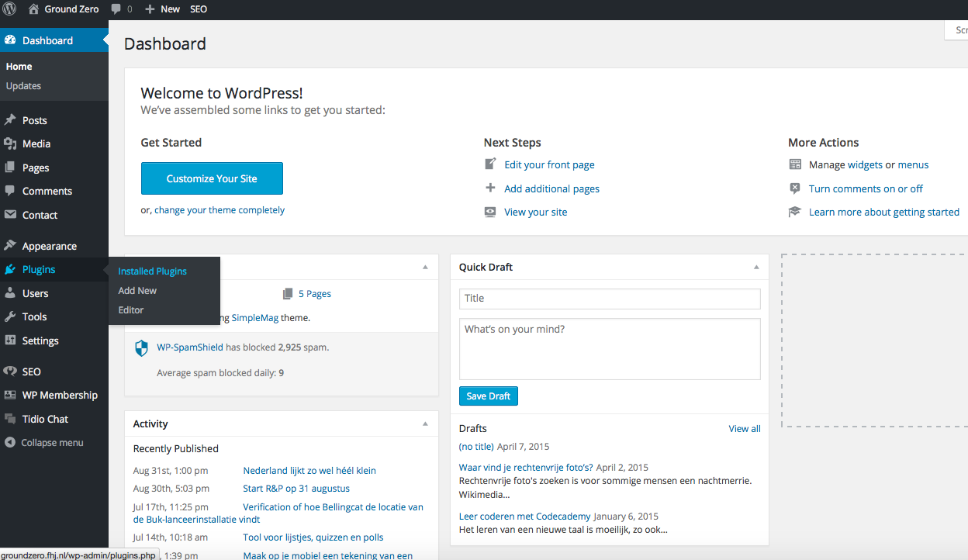This screenshot has width=968, height=560.
Task: Open the widgets link under More Actions
Action: tap(865, 164)
